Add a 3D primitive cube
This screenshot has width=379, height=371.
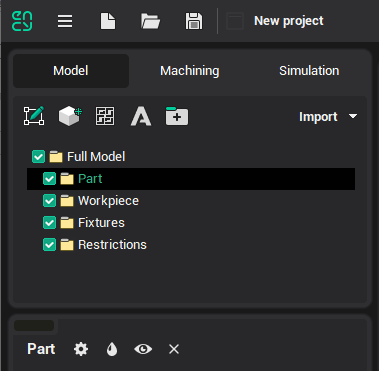(70, 116)
